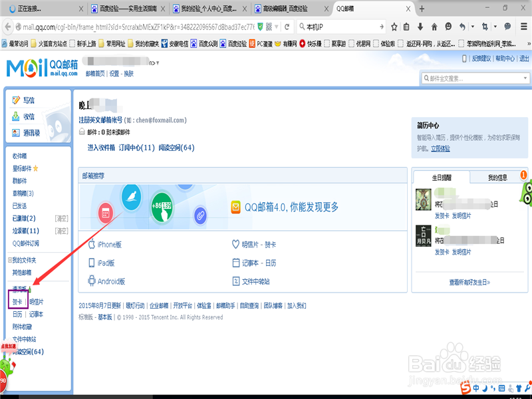Click the red calendar circle icon
Screen dimensions: 532x399
[x=106, y=213]
